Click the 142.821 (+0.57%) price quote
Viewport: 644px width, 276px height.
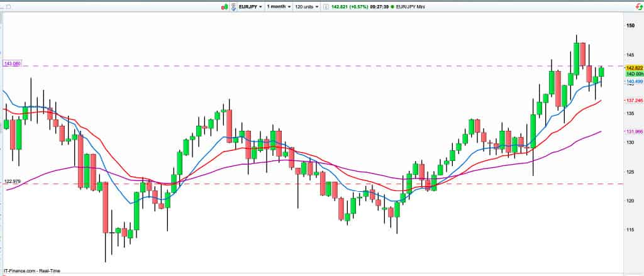coord(348,6)
